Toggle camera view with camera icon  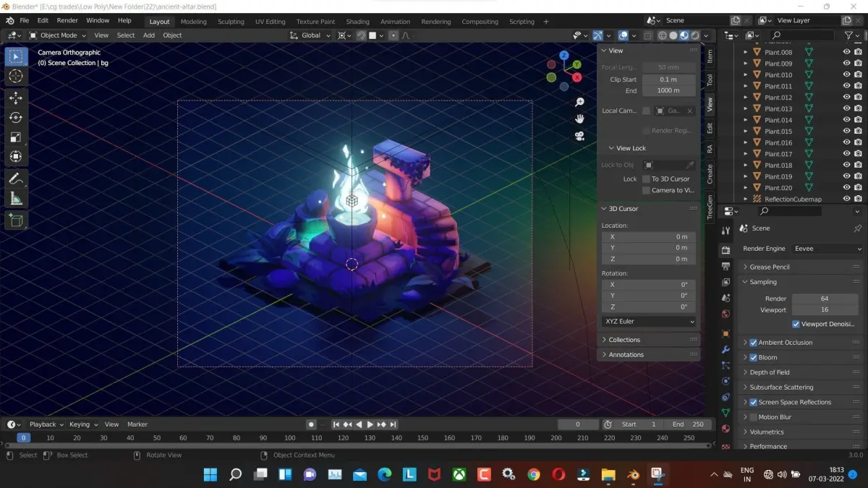point(579,136)
